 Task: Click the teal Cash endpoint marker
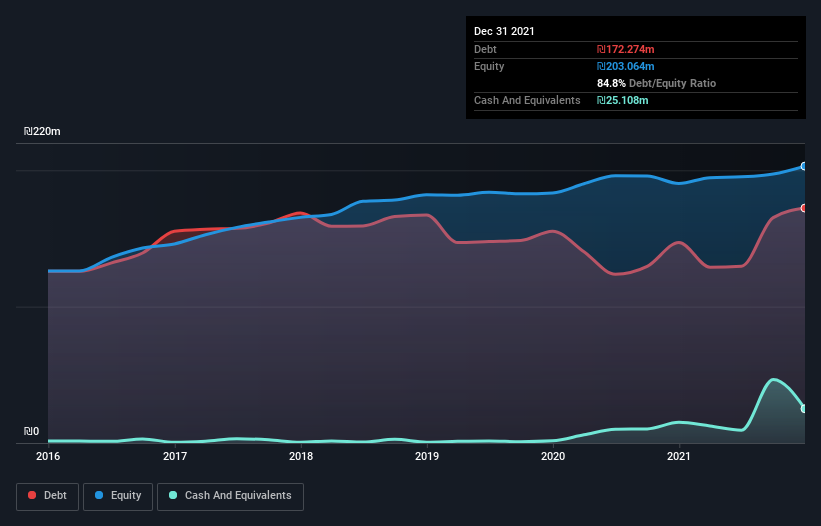tap(804, 409)
